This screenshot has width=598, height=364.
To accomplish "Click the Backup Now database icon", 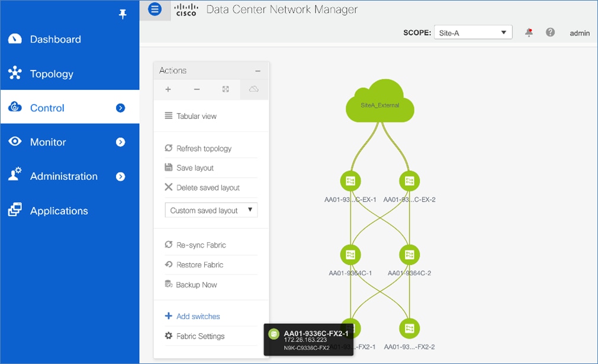I will 168,284.
